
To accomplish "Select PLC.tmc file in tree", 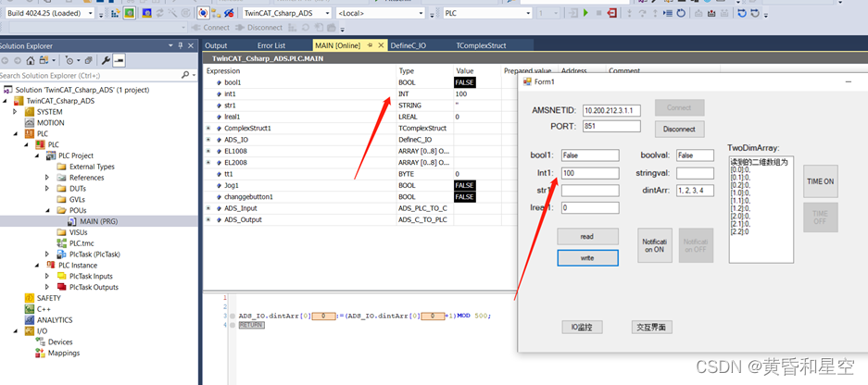I will (x=80, y=243).
